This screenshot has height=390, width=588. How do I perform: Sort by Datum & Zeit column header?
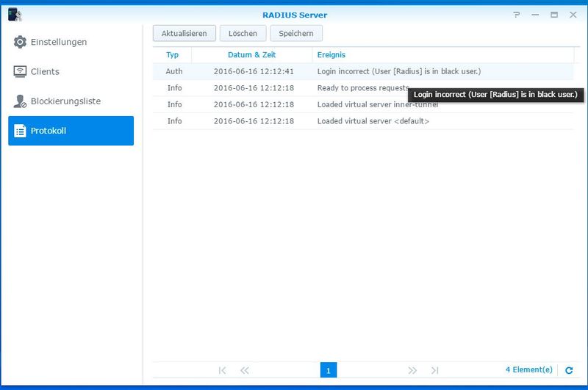[251, 54]
